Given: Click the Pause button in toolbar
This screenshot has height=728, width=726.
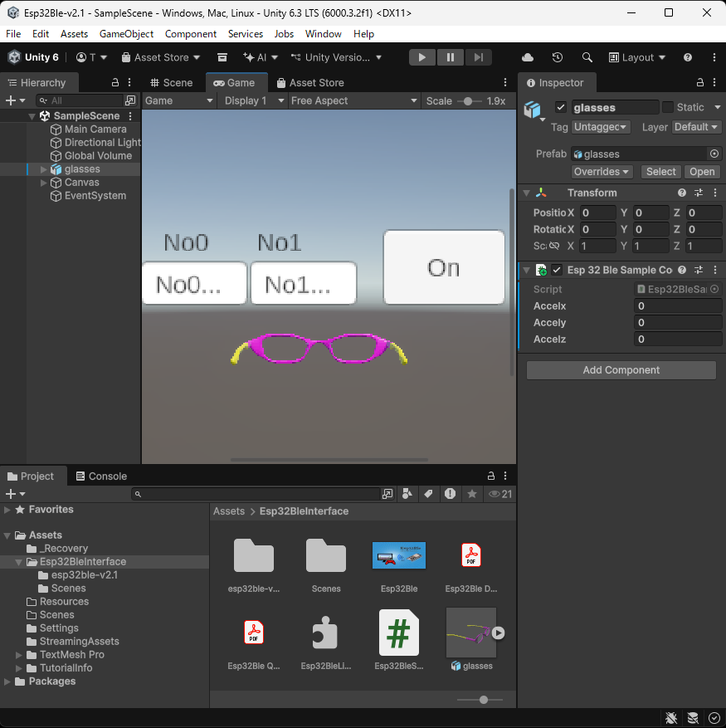Looking at the screenshot, I should [451, 57].
